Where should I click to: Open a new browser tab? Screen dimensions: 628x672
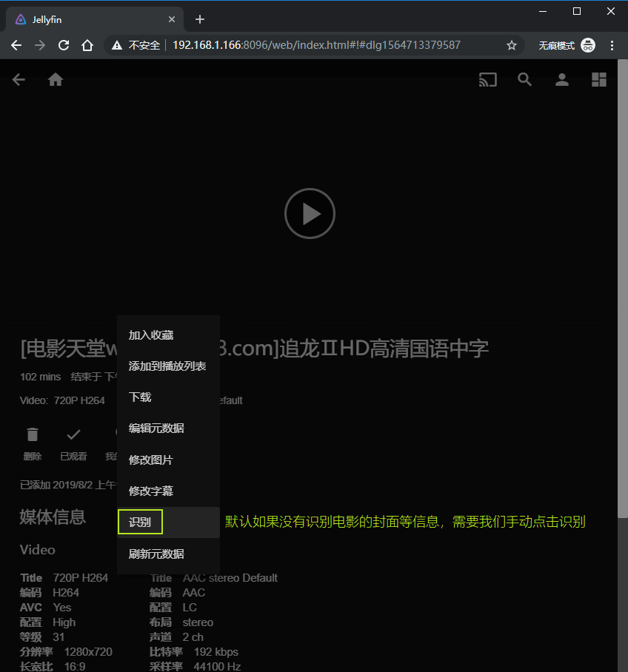coord(199,19)
